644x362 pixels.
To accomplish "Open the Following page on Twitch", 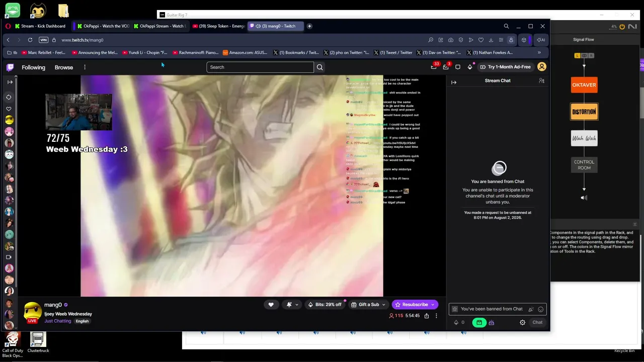I will tap(33, 67).
